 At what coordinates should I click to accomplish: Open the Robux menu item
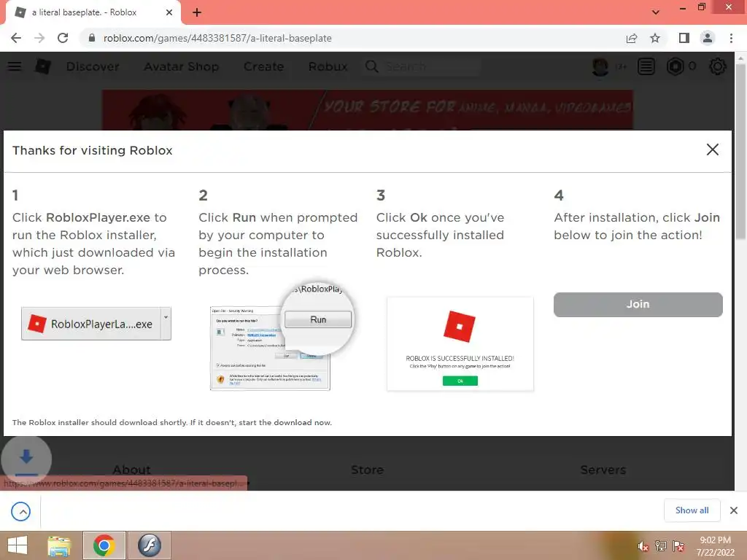[x=328, y=66]
